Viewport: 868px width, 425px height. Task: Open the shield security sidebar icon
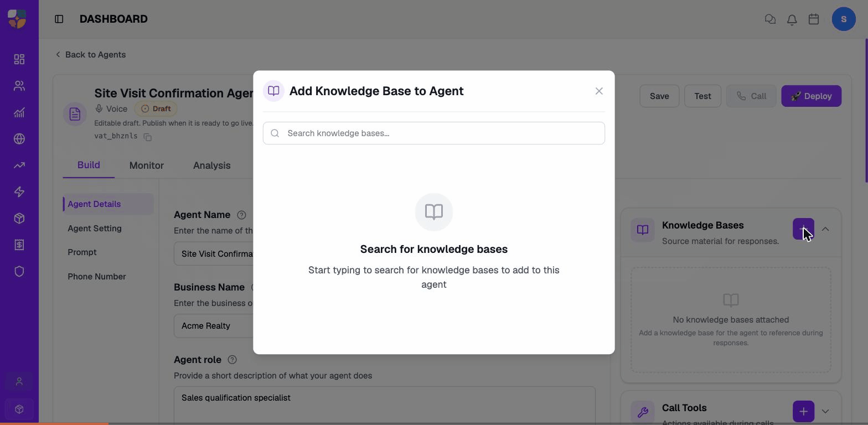(x=19, y=272)
